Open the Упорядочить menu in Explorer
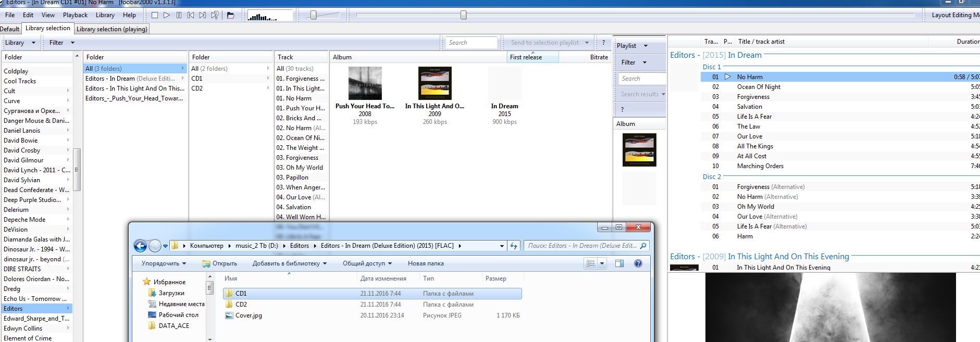980x342 pixels. coord(164,263)
